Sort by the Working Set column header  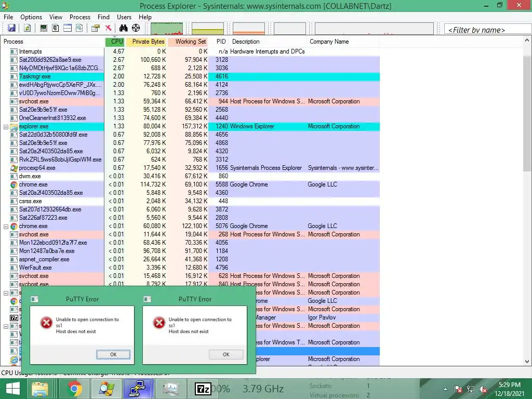click(x=188, y=42)
